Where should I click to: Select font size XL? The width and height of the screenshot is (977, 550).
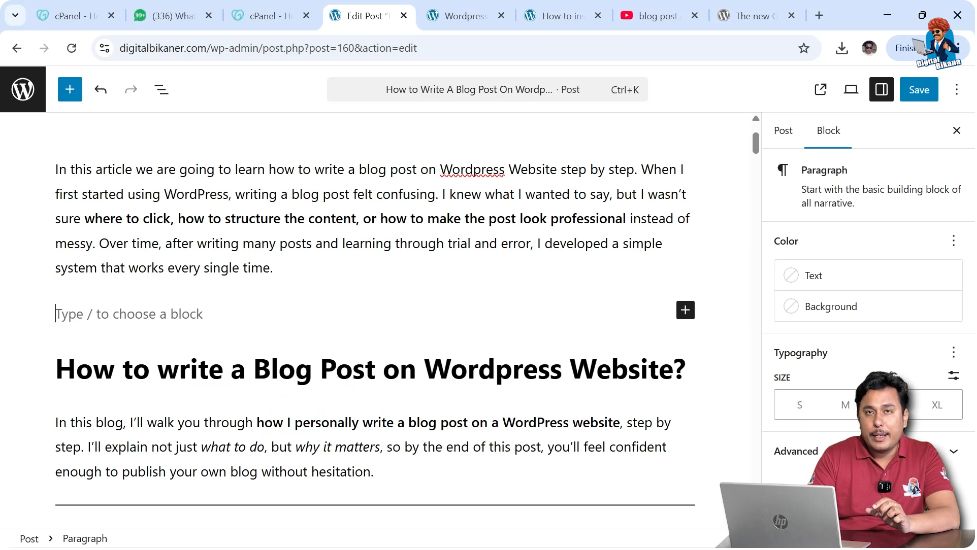pyautogui.click(x=936, y=405)
